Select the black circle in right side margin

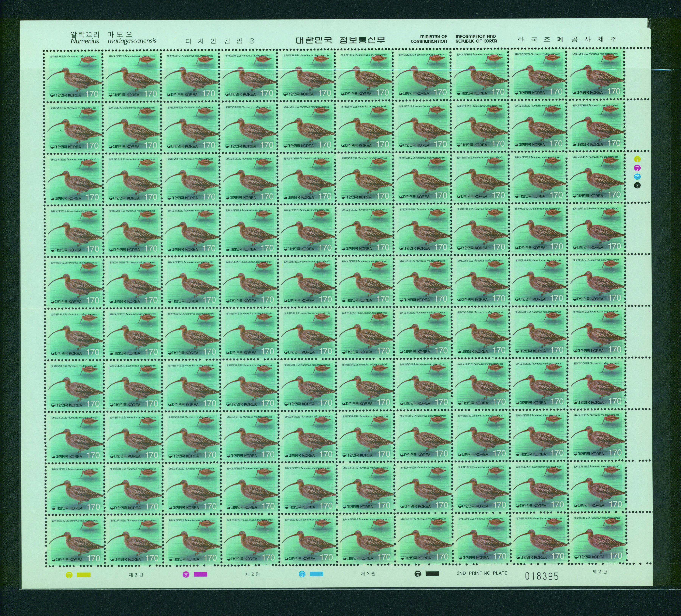point(637,185)
